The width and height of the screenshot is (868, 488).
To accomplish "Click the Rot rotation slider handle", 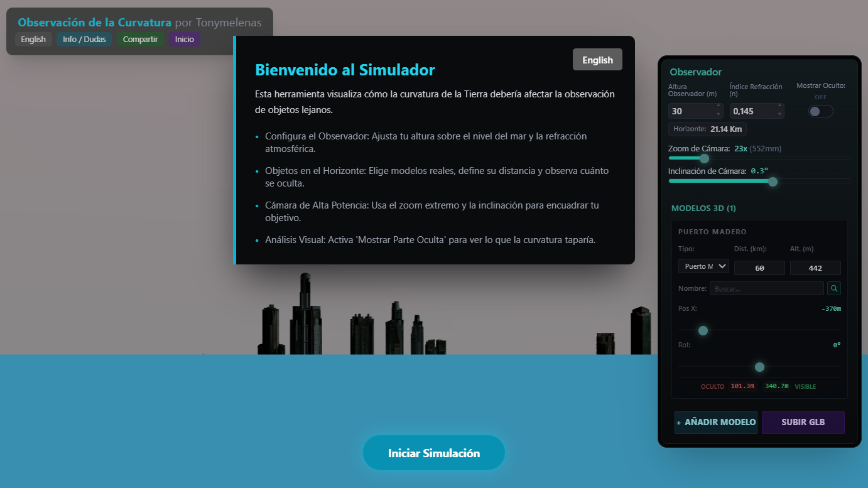I will point(759,367).
